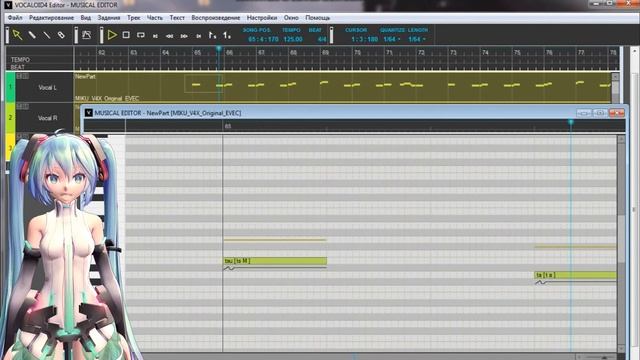Click the TEMPO row label
Viewport: 640px width, 360px height.
click(x=20, y=60)
